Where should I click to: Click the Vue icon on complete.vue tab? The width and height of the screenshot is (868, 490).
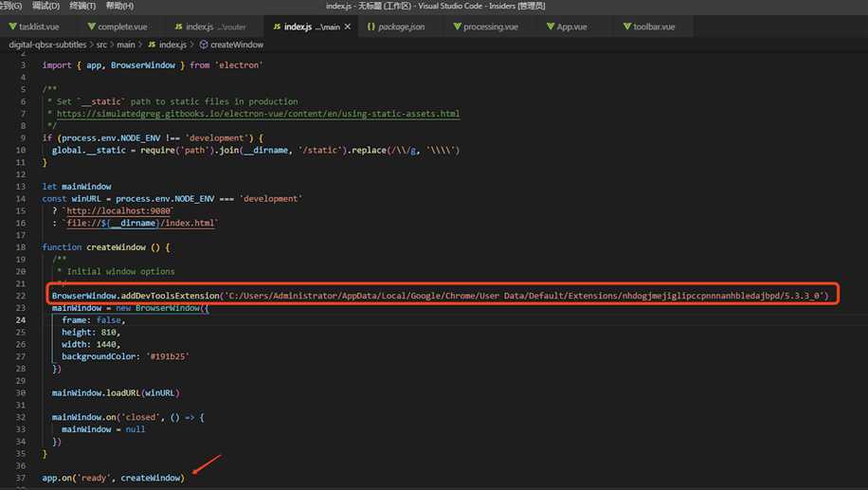click(91, 27)
